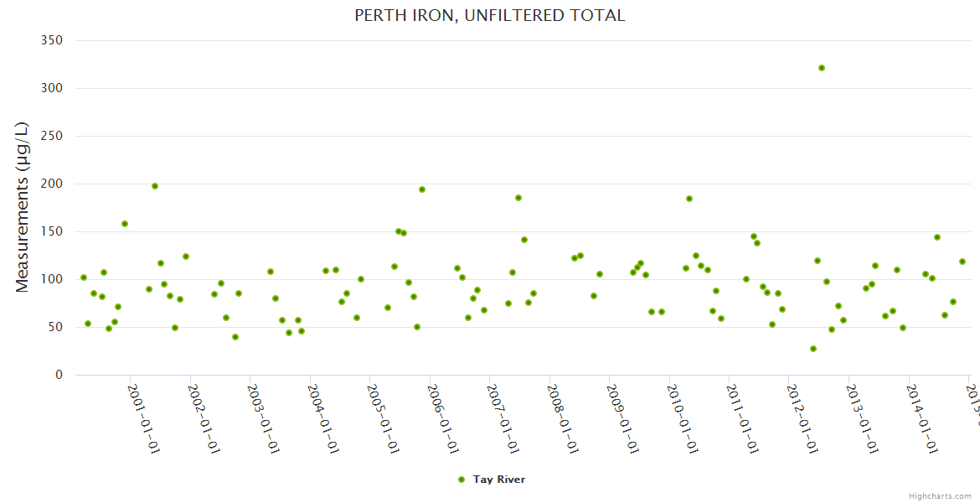
Task: Select the 200 y-axis tick label
Action: [x=52, y=184]
